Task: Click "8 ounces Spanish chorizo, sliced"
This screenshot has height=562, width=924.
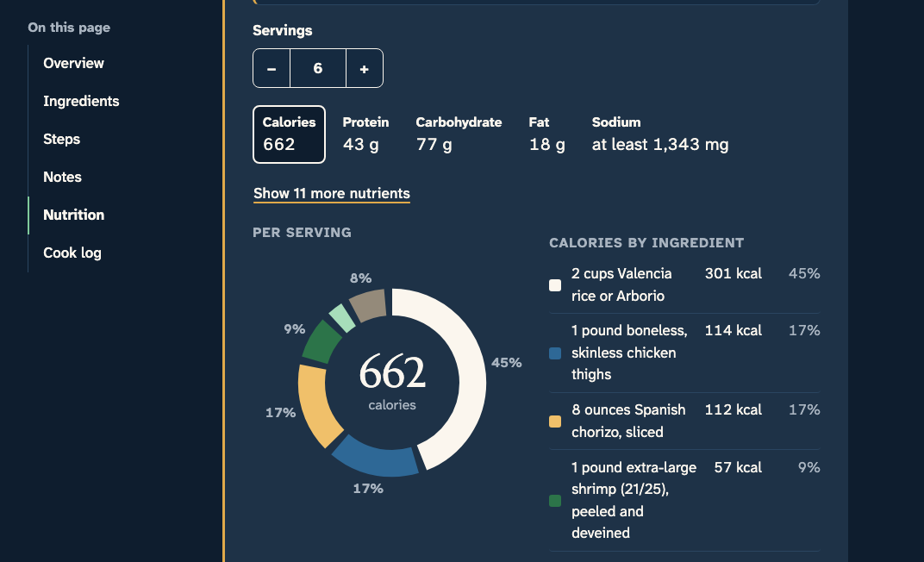Action: tap(628, 421)
